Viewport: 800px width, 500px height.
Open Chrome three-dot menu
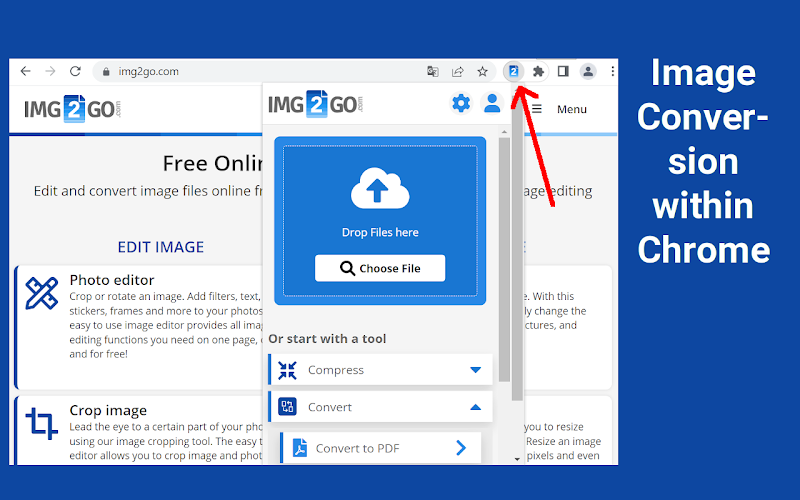[x=612, y=71]
